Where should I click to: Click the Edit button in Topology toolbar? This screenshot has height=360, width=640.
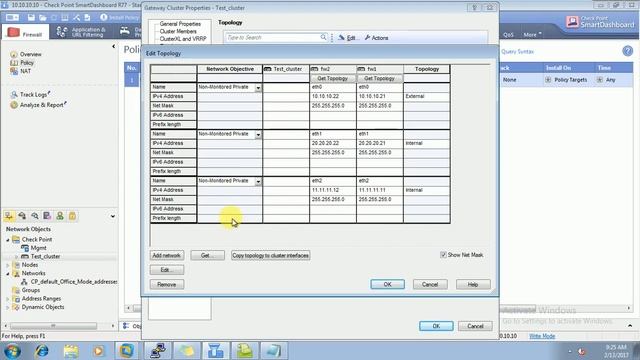pos(347,38)
